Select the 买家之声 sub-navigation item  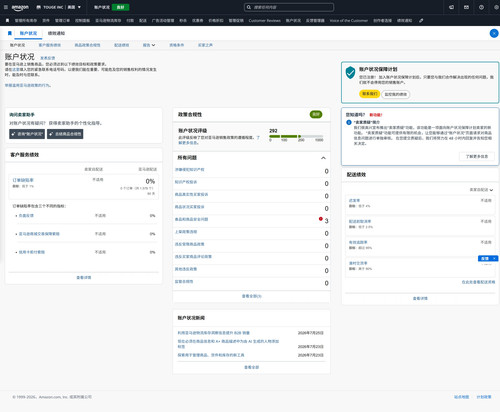205,45
